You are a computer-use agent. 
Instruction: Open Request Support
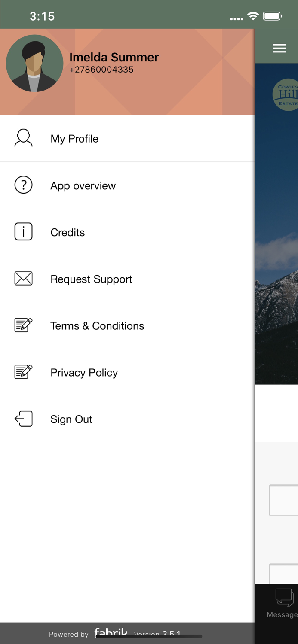pyautogui.click(x=91, y=279)
